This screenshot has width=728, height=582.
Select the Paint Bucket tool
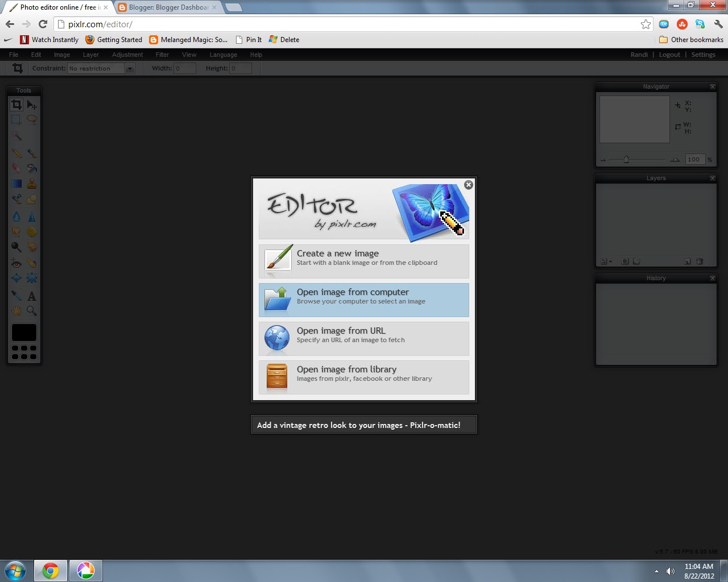[x=32, y=168]
